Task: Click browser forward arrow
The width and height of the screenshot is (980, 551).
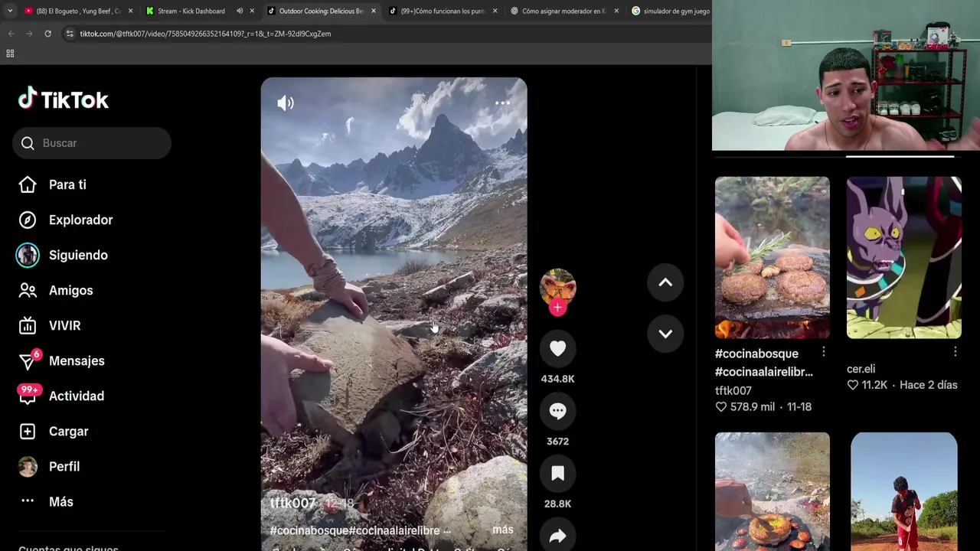Action: 29,34
